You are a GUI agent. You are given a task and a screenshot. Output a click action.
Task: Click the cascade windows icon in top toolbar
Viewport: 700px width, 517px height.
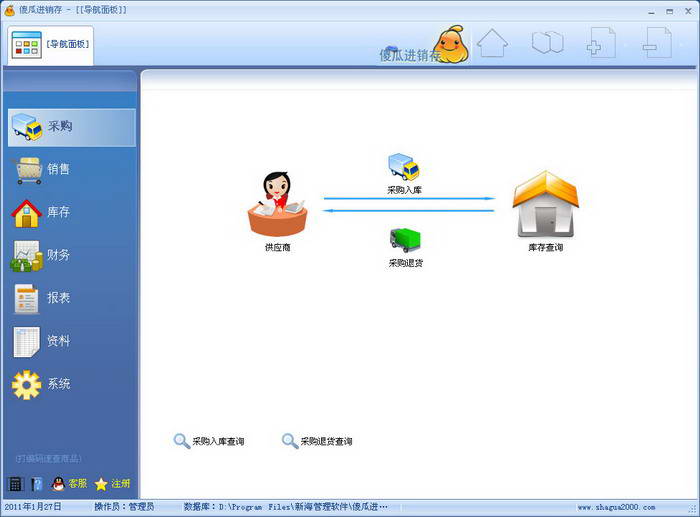(x=548, y=42)
